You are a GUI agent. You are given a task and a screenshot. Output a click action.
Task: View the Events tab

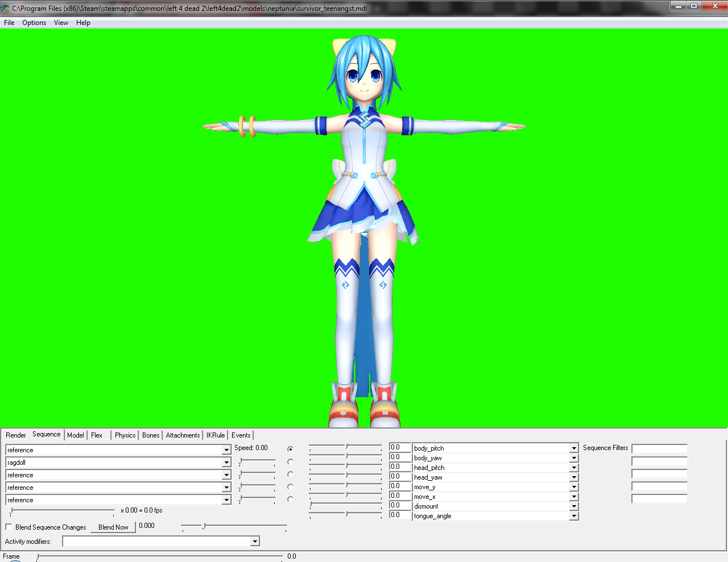[241, 435]
